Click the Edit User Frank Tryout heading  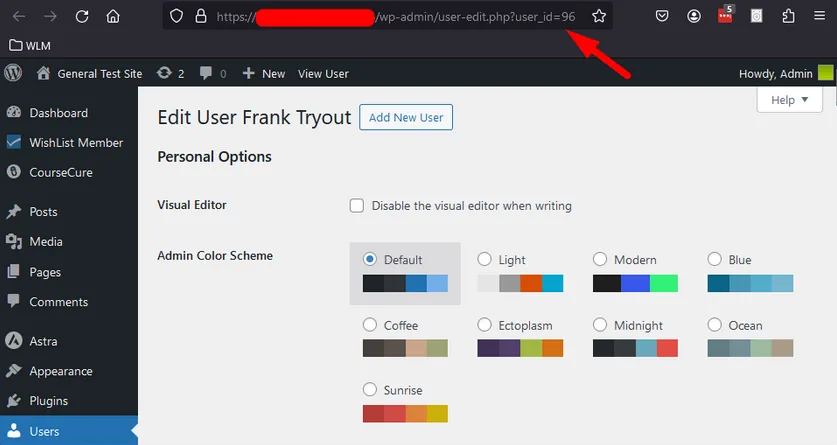point(254,117)
